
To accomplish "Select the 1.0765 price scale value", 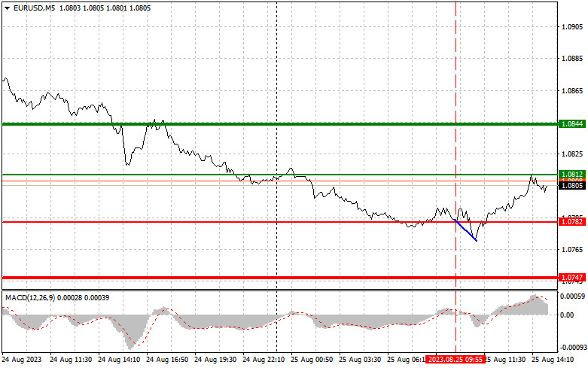I will click(572, 250).
